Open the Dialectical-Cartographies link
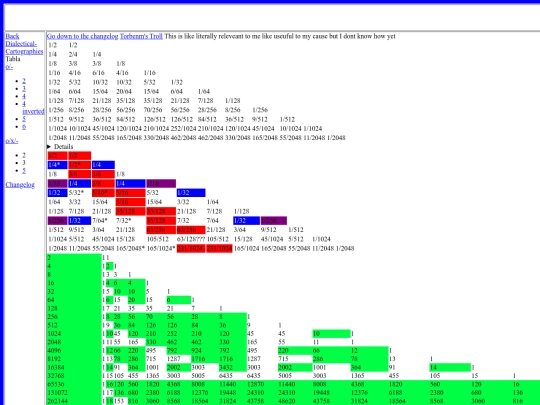The height and width of the screenshot is (405, 540). 24,48
